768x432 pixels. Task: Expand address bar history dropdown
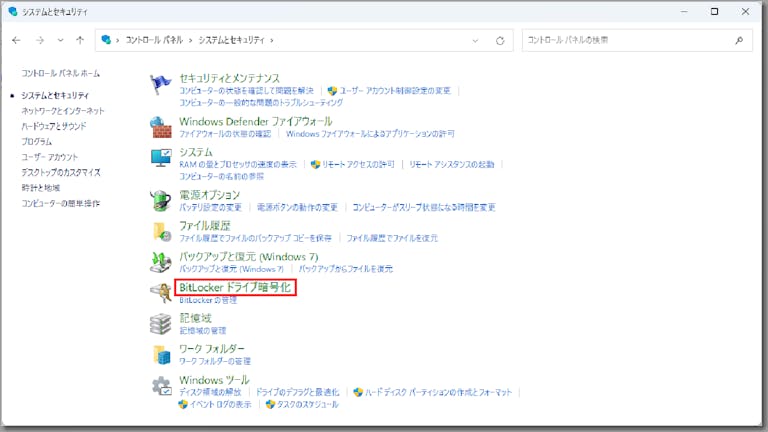point(475,41)
